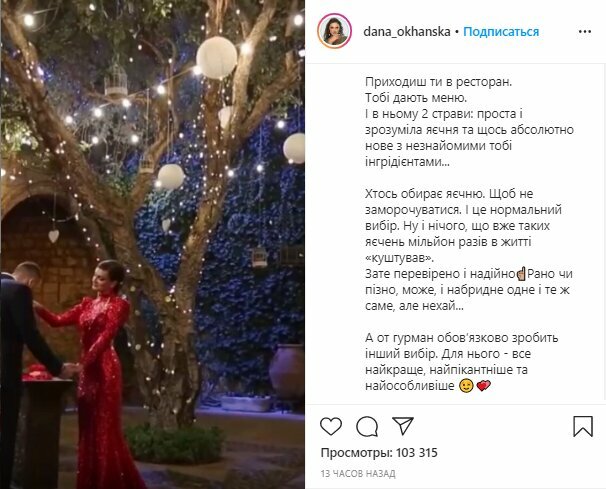This screenshot has width=606, height=489.
Task: Click the Подписаться follow button
Action: pyautogui.click(x=501, y=32)
